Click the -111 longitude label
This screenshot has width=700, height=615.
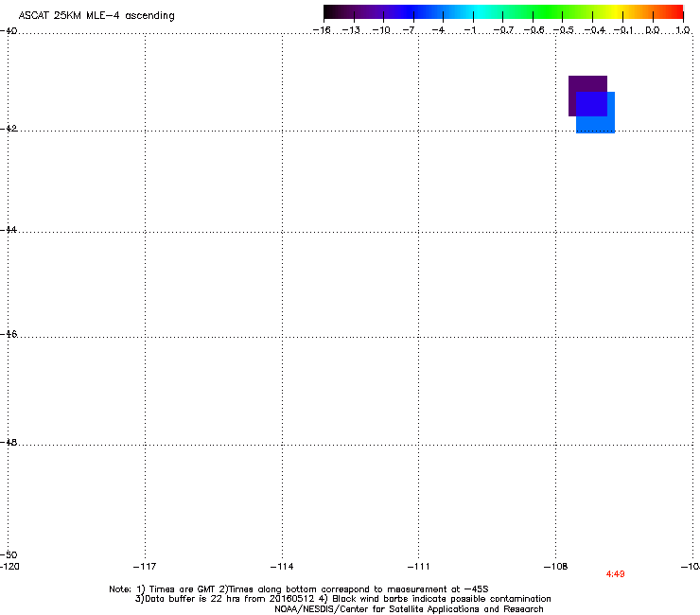pos(418,567)
